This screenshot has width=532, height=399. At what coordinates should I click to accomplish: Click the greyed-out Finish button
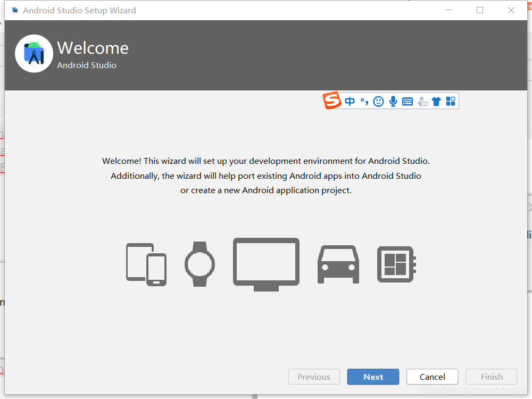pyautogui.click(x=491, y=377)
